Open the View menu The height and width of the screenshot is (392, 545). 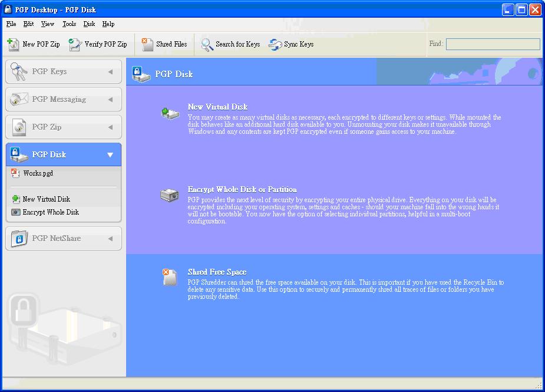coord(48,24)
